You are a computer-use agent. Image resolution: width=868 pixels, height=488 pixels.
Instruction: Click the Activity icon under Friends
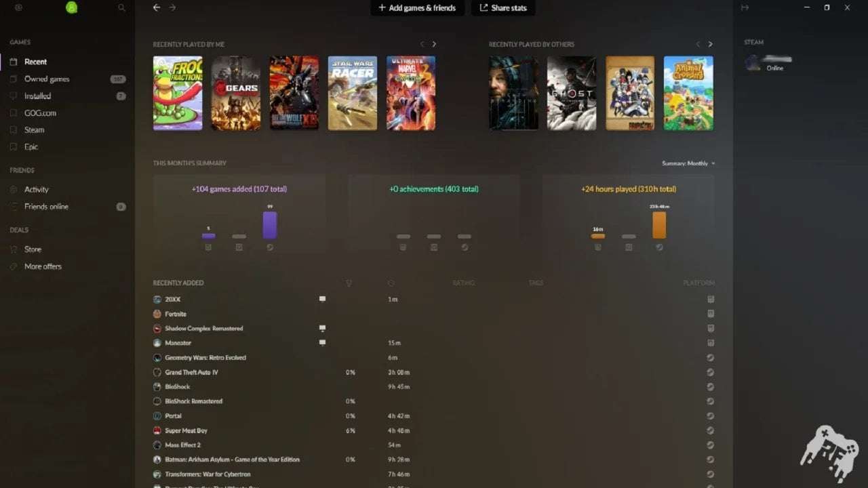[x=14, y=190]
